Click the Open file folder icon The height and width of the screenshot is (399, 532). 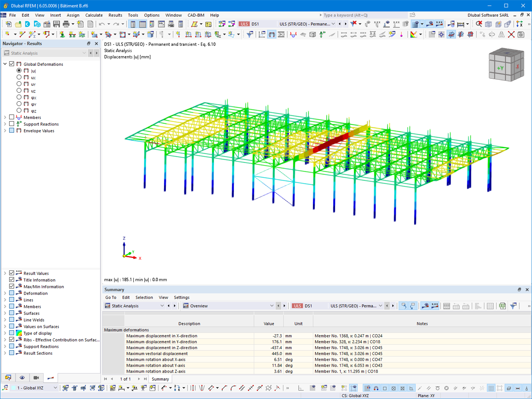click(x=18, y=24)
